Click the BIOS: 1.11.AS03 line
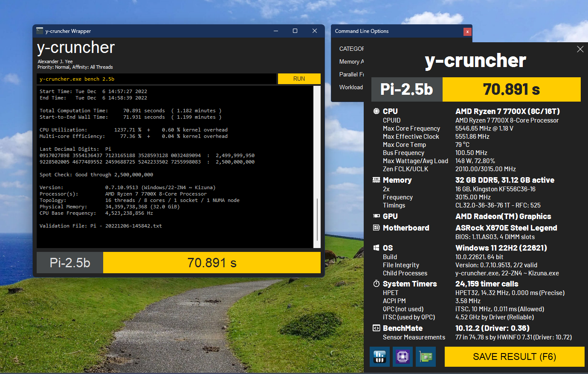 495,237
